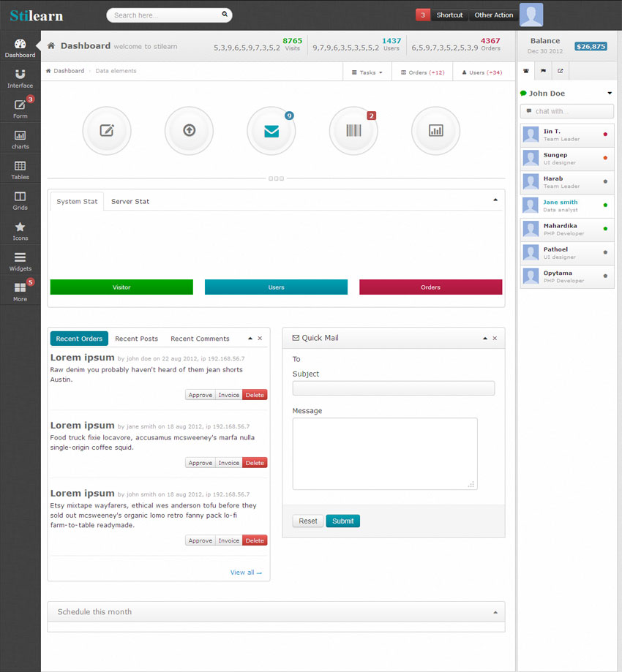This screenshot has height=672, width=622.
Task: Switch to the Recent Comments tab
Action: point(200,339)
